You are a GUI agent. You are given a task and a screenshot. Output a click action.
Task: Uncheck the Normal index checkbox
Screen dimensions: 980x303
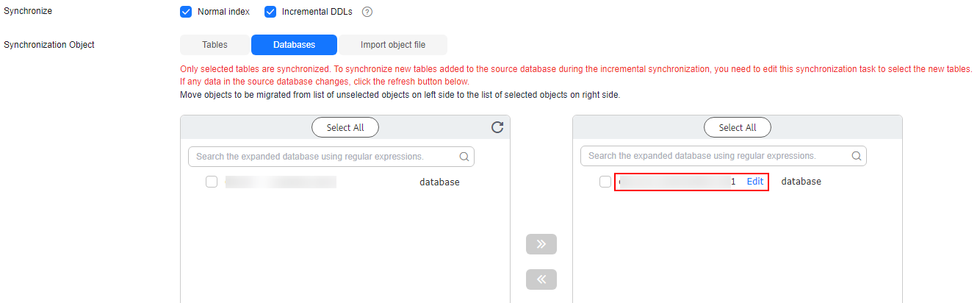coord(186,12)
